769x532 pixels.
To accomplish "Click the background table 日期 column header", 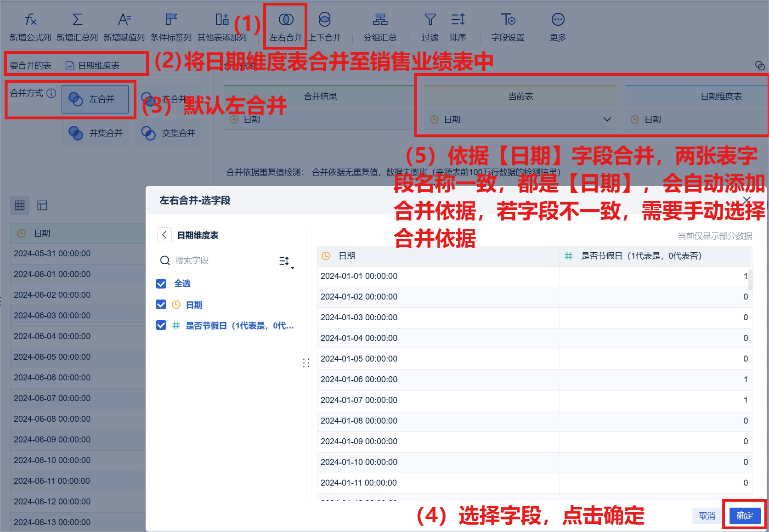I will [x=78, y=233].
